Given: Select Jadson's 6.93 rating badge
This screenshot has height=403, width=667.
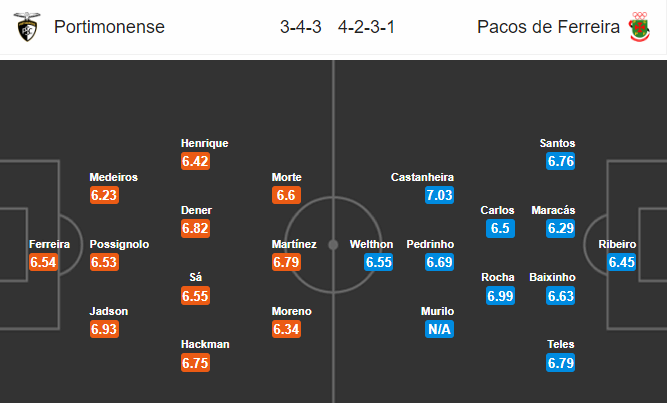Looking at the screenshot, I should click(104, 329).
